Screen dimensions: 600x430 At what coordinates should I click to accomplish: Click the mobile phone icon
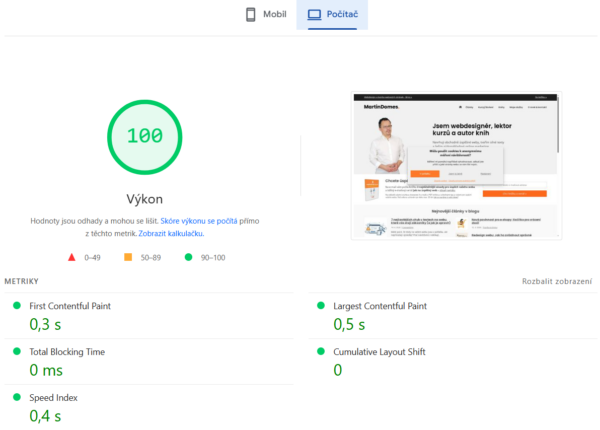251,15
